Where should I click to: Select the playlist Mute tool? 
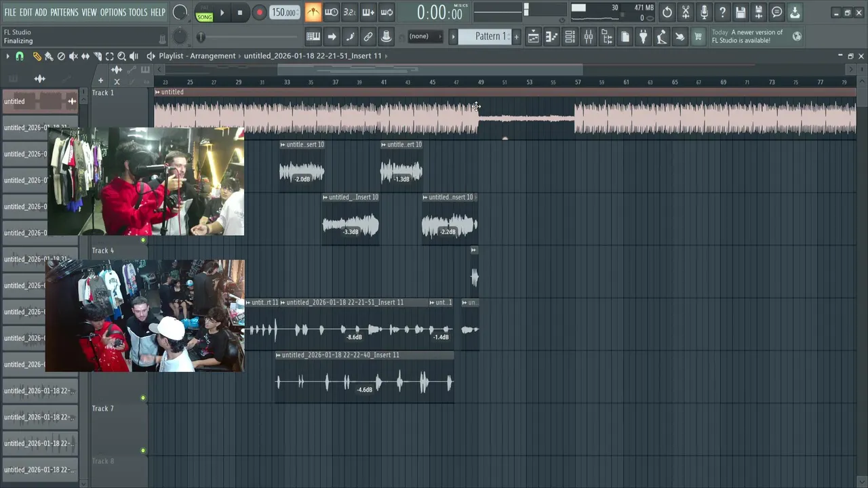point(73,56)
